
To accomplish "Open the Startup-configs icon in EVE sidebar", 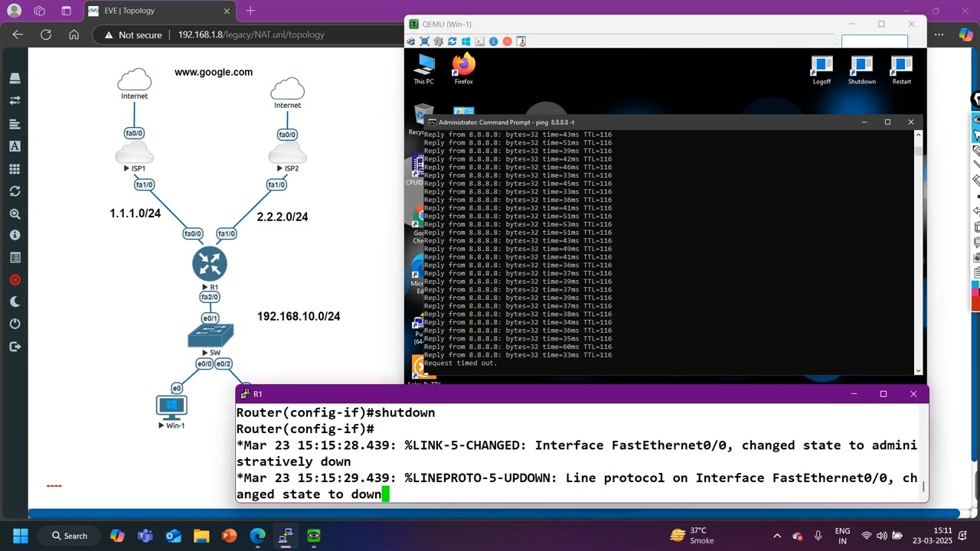I will [x=15, y=124].
